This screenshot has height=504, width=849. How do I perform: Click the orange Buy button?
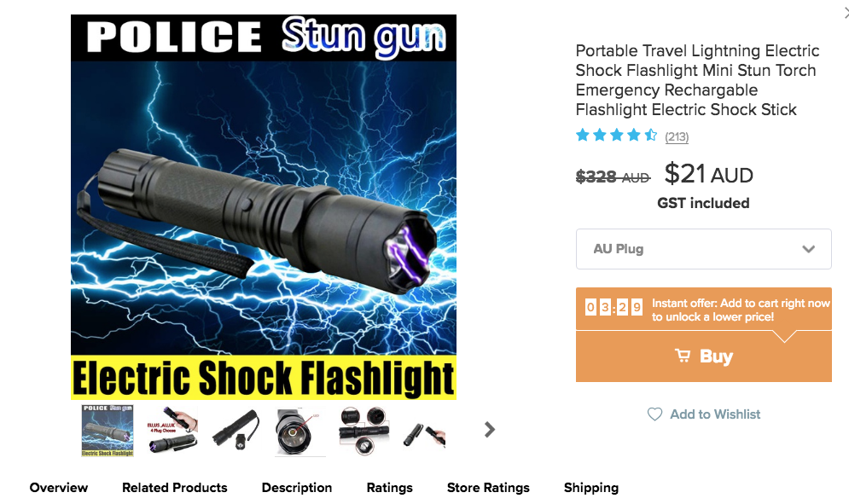pos(703,356)
